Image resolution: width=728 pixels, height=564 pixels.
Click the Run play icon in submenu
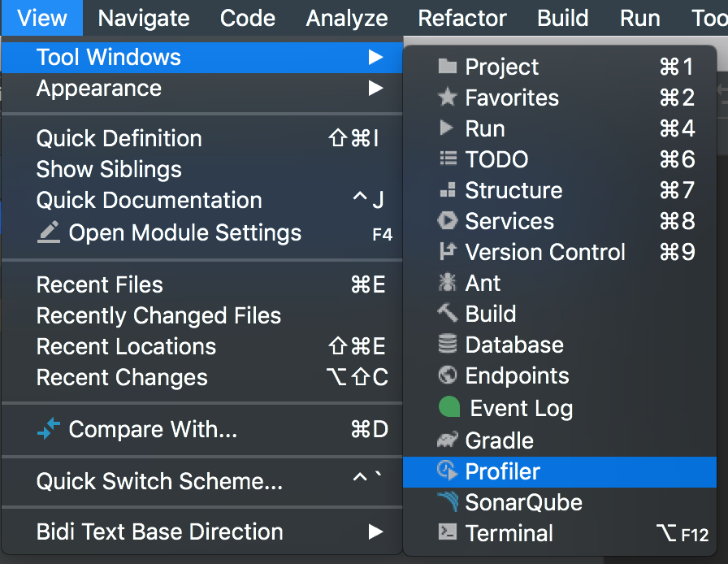(x=446, y=128)
